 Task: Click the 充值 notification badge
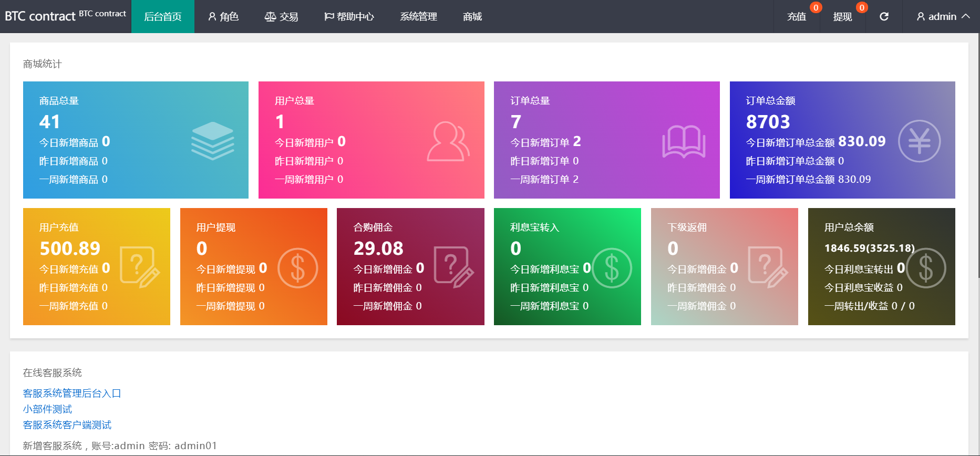point(816,7)
